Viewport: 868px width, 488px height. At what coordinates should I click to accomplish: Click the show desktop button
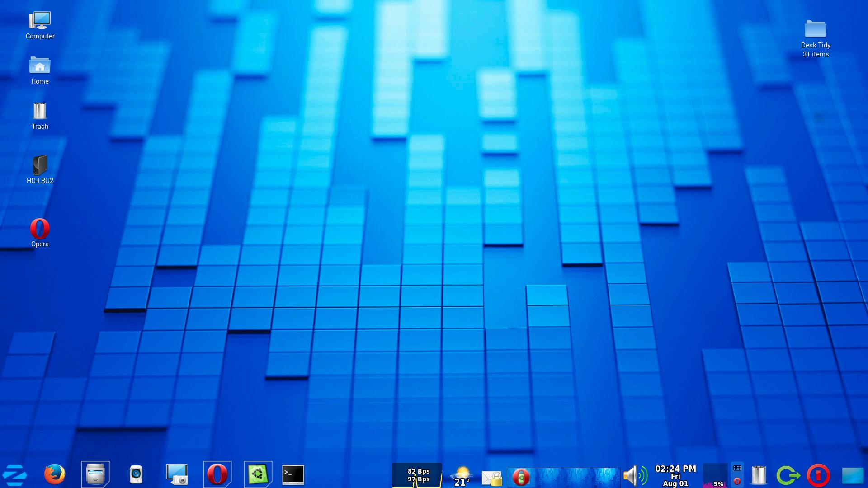(x=853, y=476)
